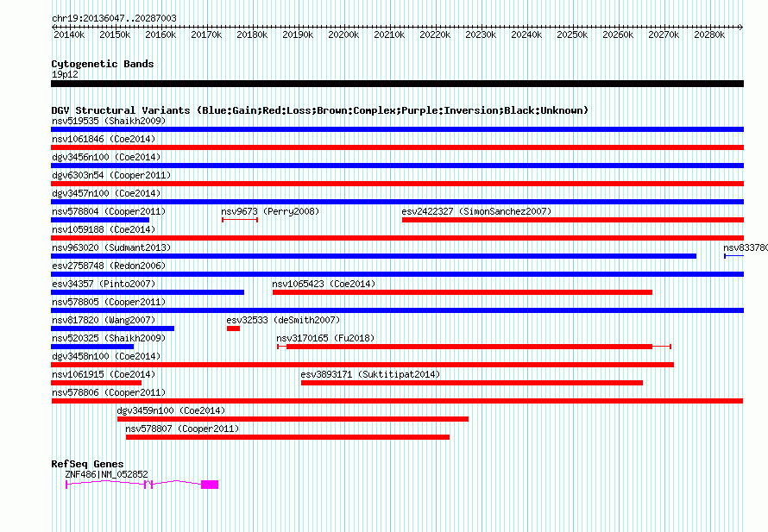Screen dimensions: 768x532
Task: Click the short red nsv1061915 bar
Action: pyautogui.click(x=96, y=383)
